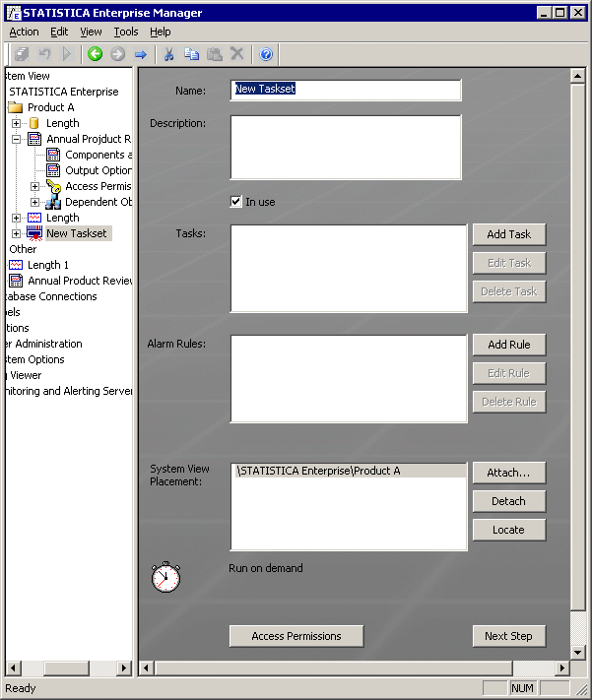Click the Description text area
Viewport: 592px width, 700px height.
point(346,148)
